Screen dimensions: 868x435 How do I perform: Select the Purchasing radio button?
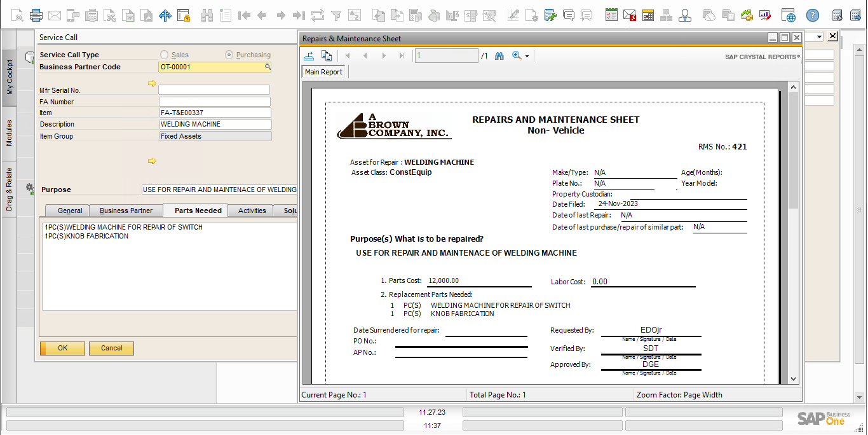pos(229,55)
